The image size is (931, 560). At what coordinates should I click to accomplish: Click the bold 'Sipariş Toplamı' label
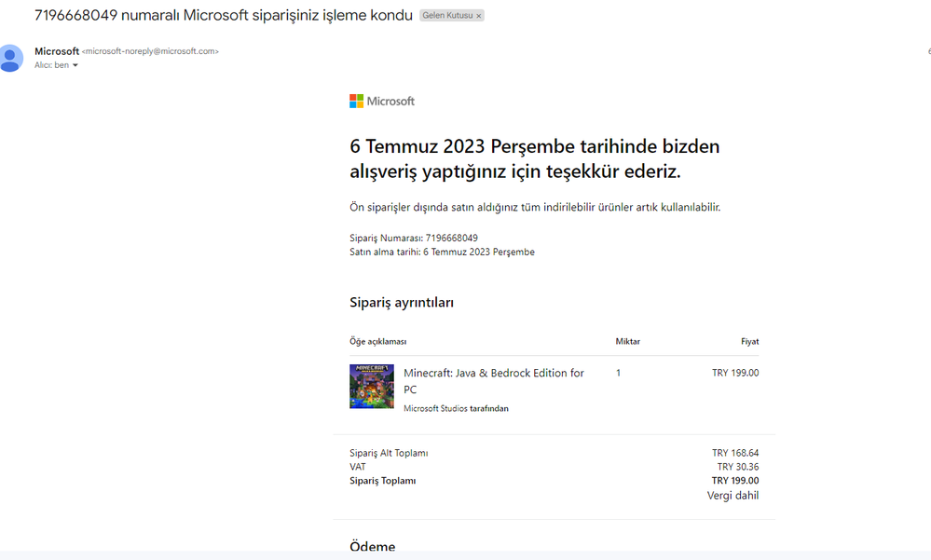pyautogui.click(x=382, y=481)
